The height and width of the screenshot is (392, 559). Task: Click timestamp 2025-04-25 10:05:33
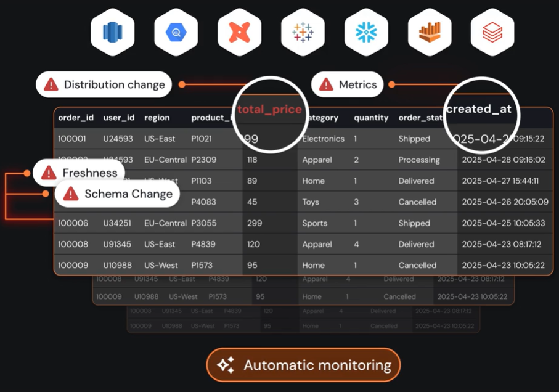[504, 223]
